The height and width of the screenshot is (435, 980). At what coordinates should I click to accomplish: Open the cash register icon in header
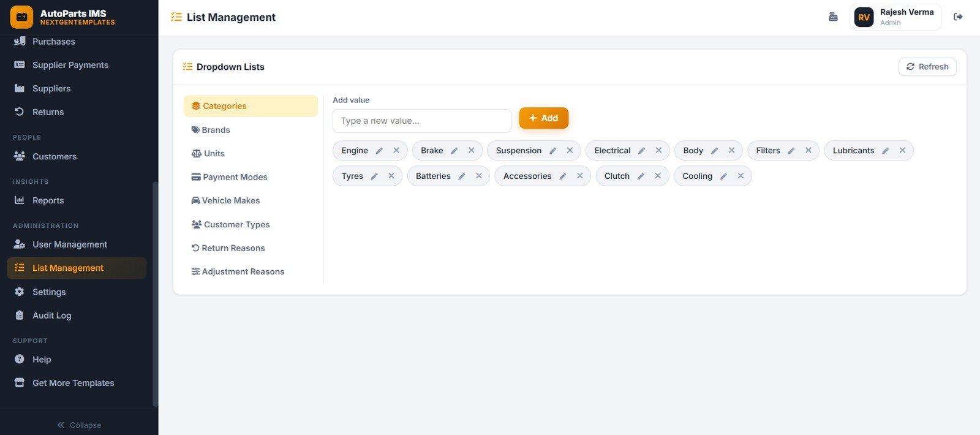coord(833,17)
